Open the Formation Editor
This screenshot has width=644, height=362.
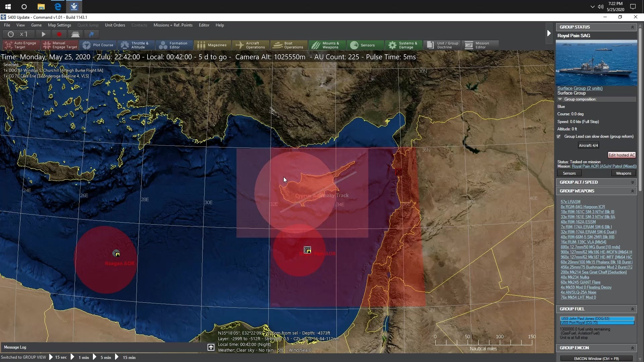tap(174, 45)
